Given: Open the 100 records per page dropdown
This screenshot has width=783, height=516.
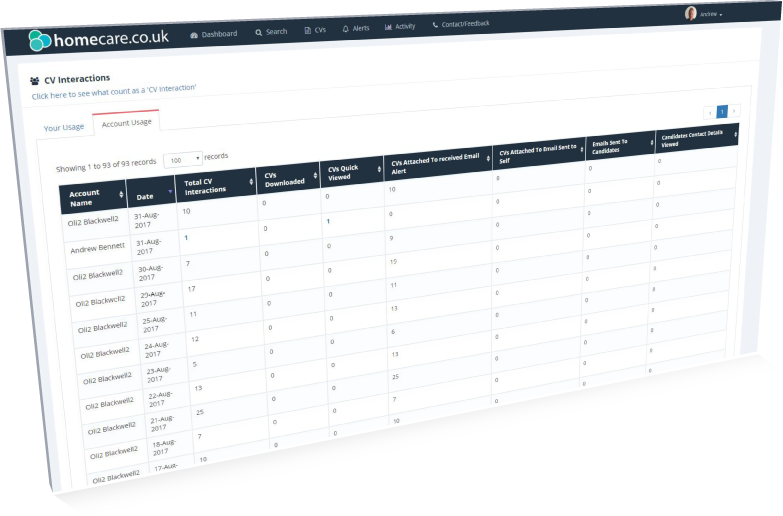Looking at the screenshot, I should pos(183,159).
